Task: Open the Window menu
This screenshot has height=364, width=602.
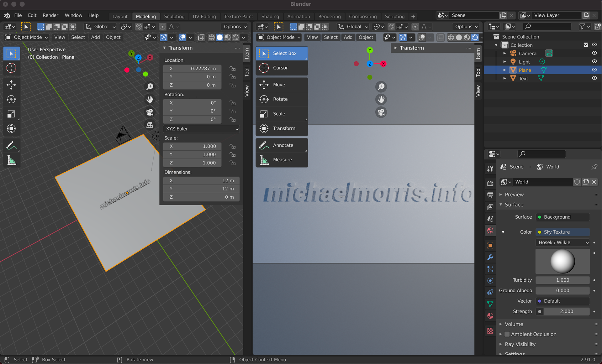Action: click(73, 15)
